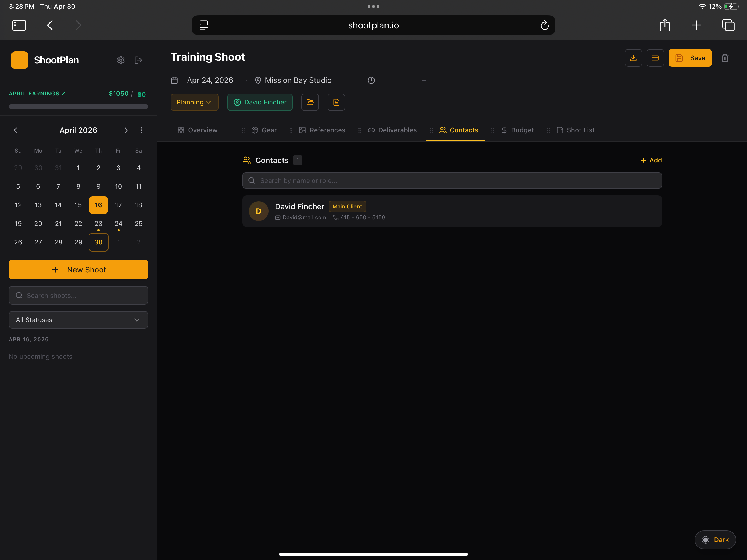The image size is (747, 560).
Task: Go to the next month in the calendar
Action: (x=126, y=130)
